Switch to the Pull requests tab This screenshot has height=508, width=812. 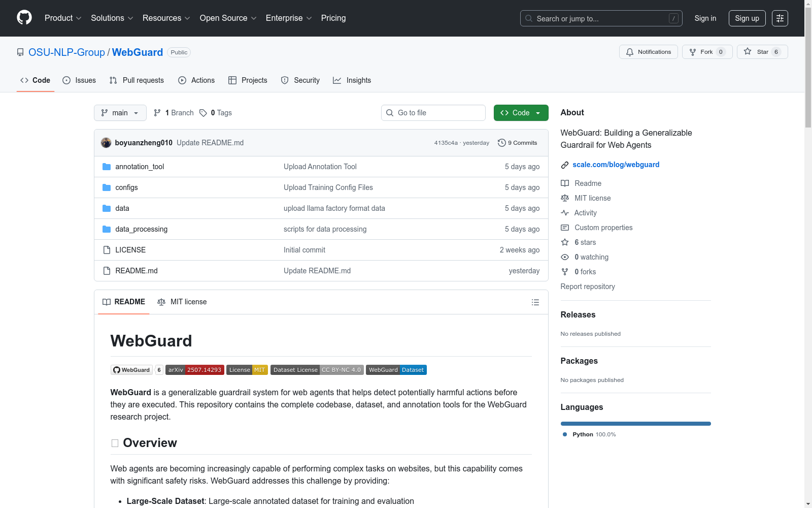[x=137, y=80]
